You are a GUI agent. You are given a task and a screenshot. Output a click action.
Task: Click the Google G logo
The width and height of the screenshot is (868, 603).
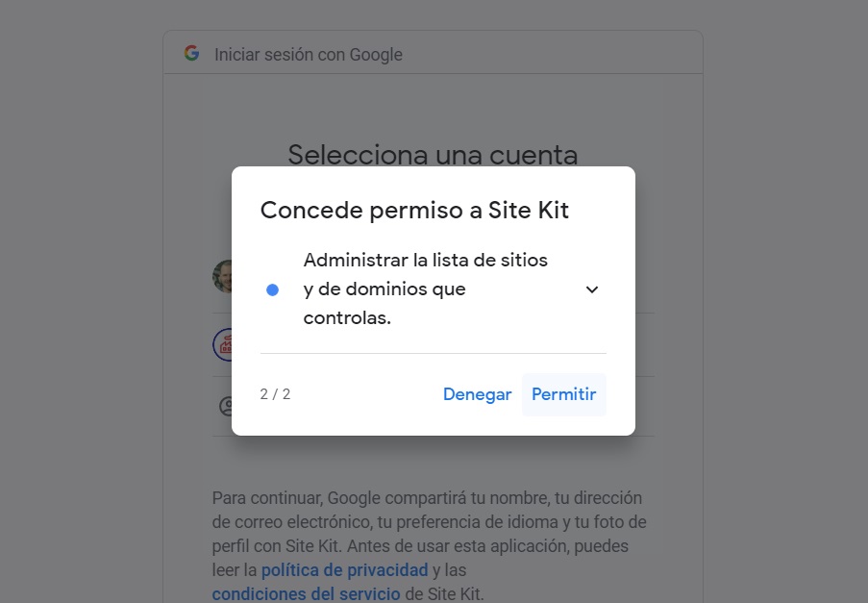tap(191, 53)
